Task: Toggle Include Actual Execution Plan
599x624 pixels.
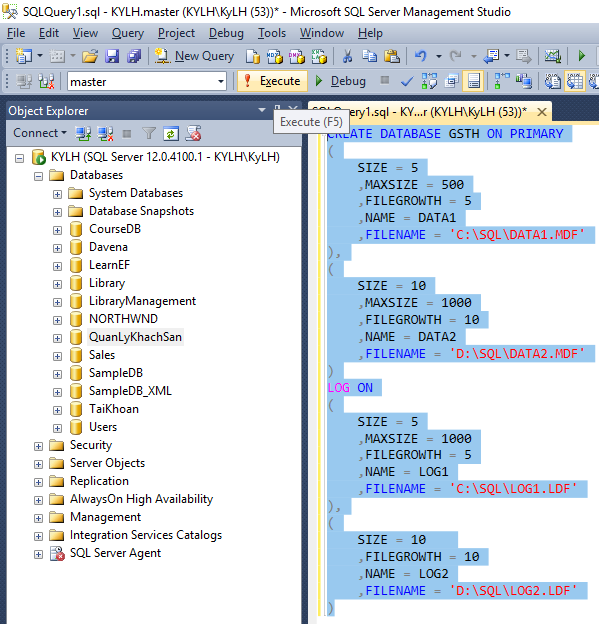Action: pyautogui.click(x=502, y=81)
